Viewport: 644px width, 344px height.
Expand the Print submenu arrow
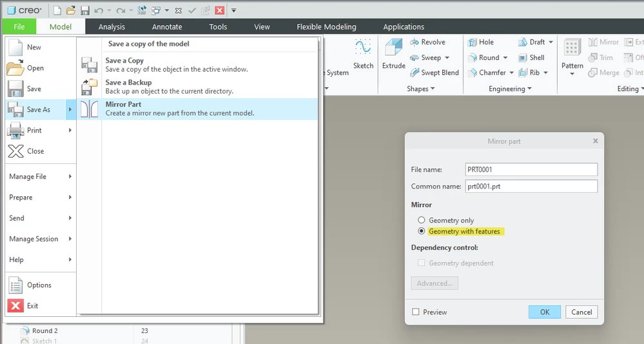point(70,130)
